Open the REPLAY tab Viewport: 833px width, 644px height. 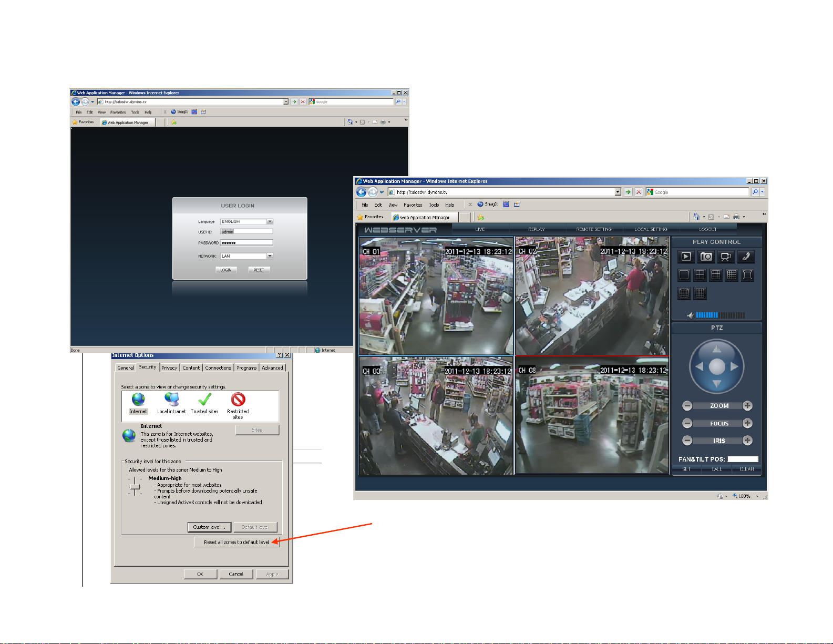coord(537,229)
